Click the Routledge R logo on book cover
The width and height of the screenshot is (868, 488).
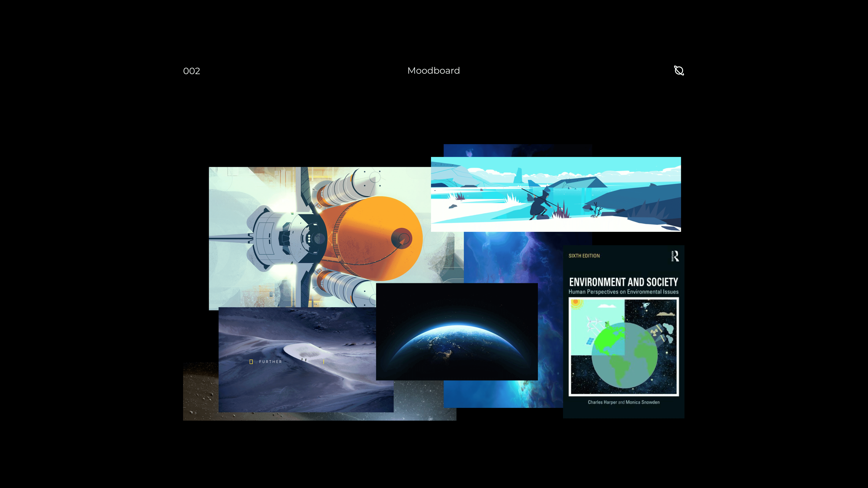(x=675, y=256)
